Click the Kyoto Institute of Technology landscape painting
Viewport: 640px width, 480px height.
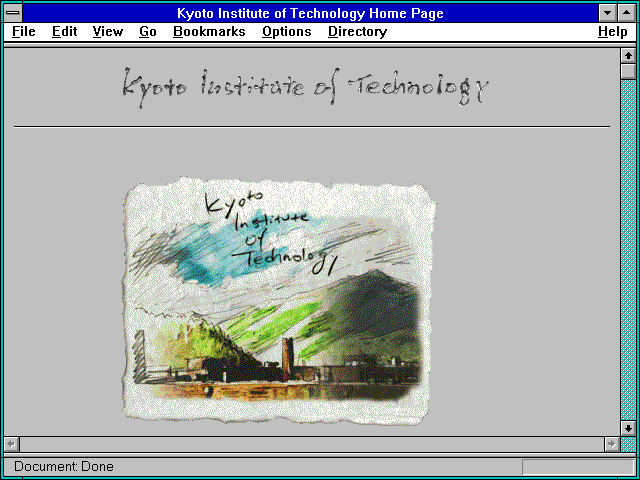point(279,301)
